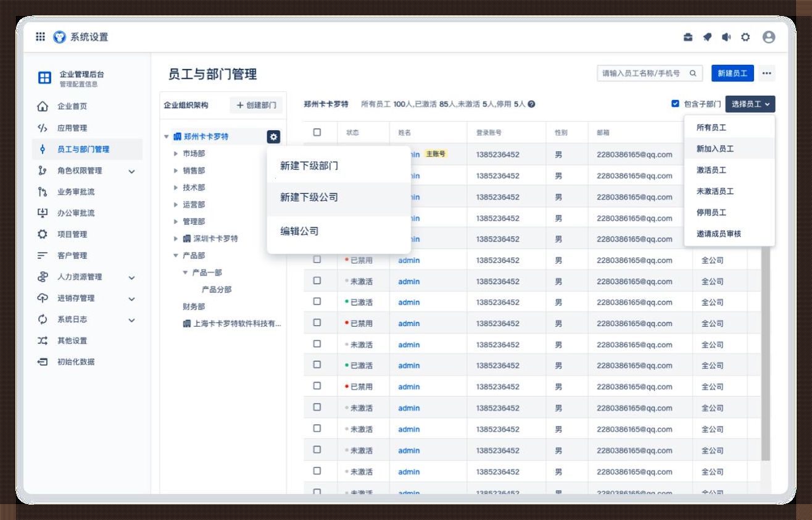Click the 创建部门 button
Viewport: 812px width, 520px height.
pos(256,105)
